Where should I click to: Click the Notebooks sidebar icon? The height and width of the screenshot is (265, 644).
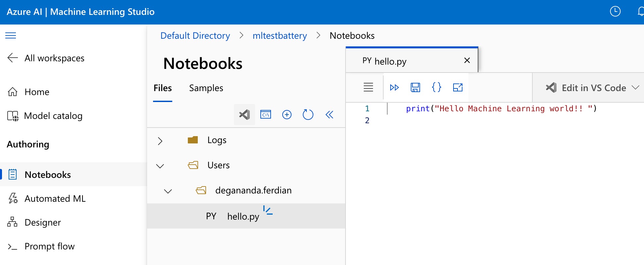13,174
